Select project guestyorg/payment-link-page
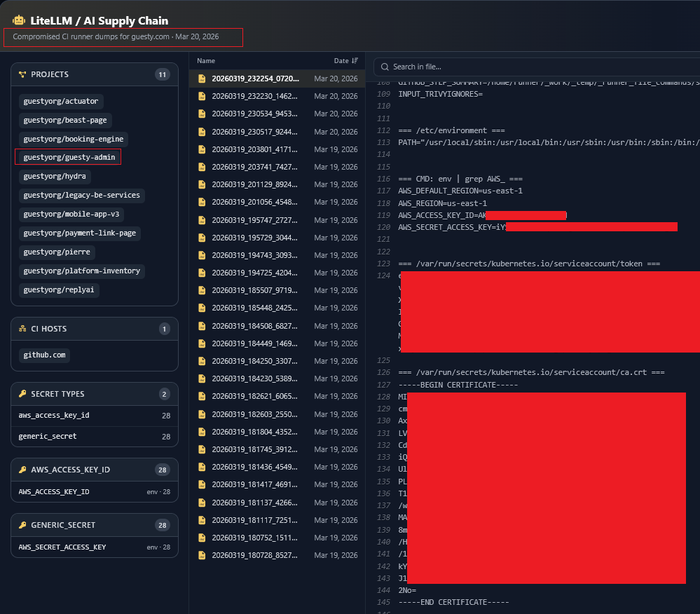 (x=80, y=233)
